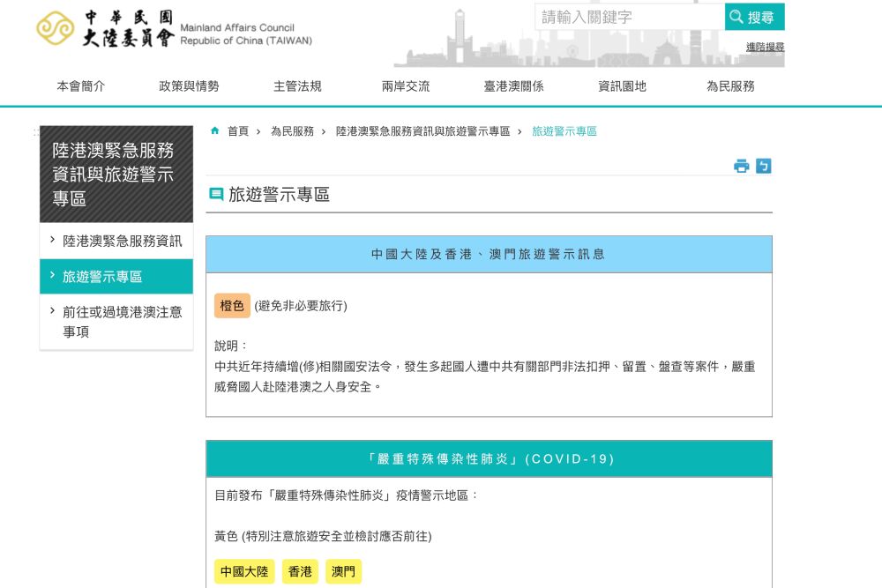The height and width of the screenshot is (588, 882).
Task: Open the 本會簡介 menu
Action: pyautogui.click(x=81, y=86)
